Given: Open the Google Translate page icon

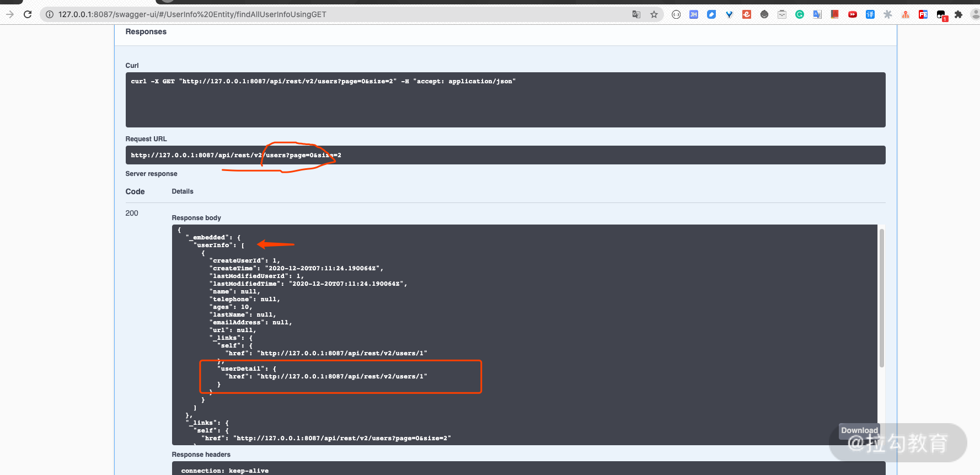Looking at the screenshot, I should [x=636, y=14].
